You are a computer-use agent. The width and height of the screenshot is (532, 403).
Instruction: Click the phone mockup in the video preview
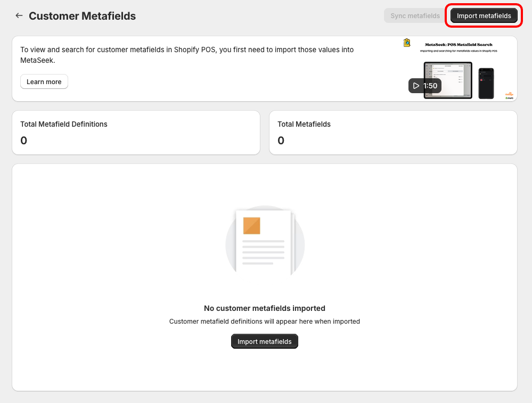click(x=486, y=83)
